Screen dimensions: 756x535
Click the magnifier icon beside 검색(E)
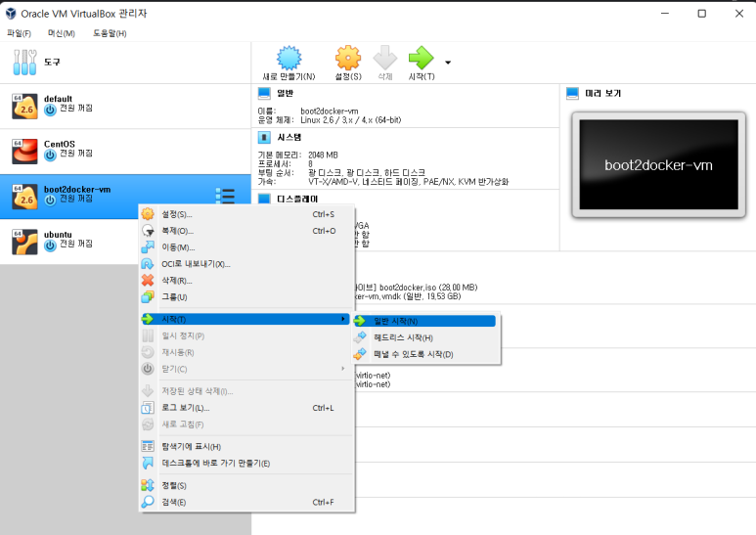148,502
